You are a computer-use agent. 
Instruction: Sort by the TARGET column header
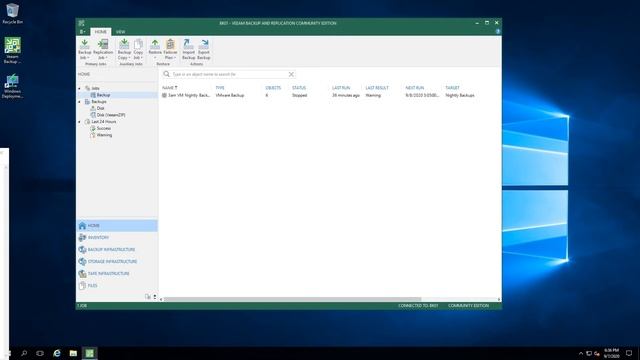pos(452,88)
